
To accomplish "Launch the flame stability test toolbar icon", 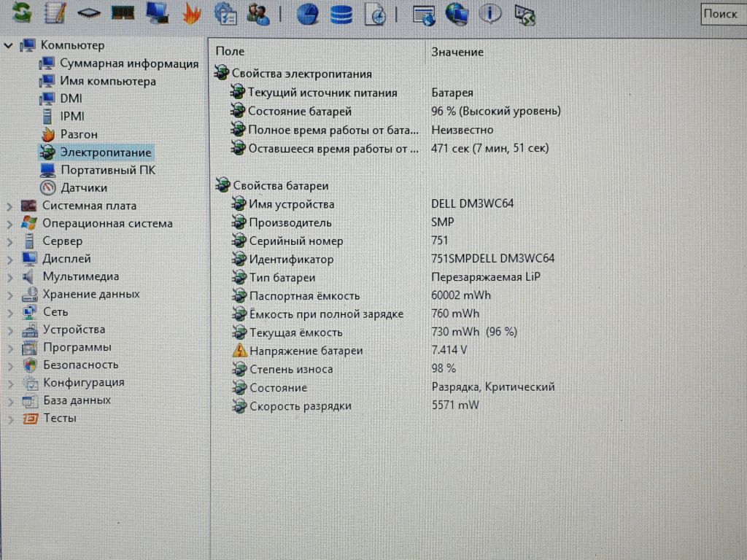I will tap(192, 14).
